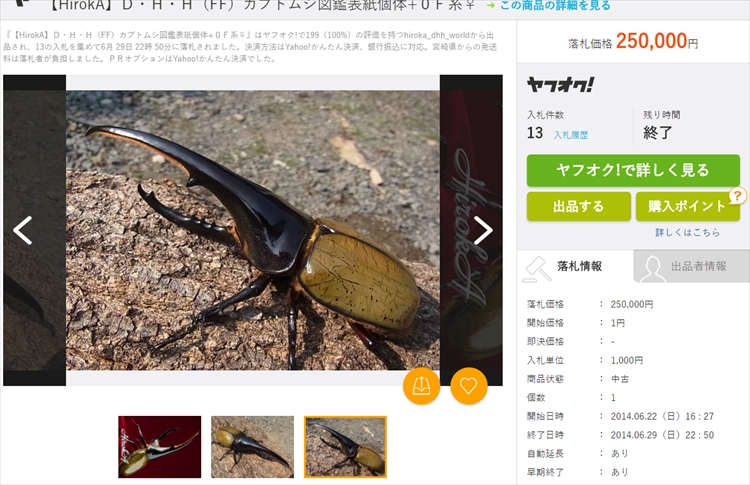Select the highlighted third beetle thumbnail

[x=345, y=447]
